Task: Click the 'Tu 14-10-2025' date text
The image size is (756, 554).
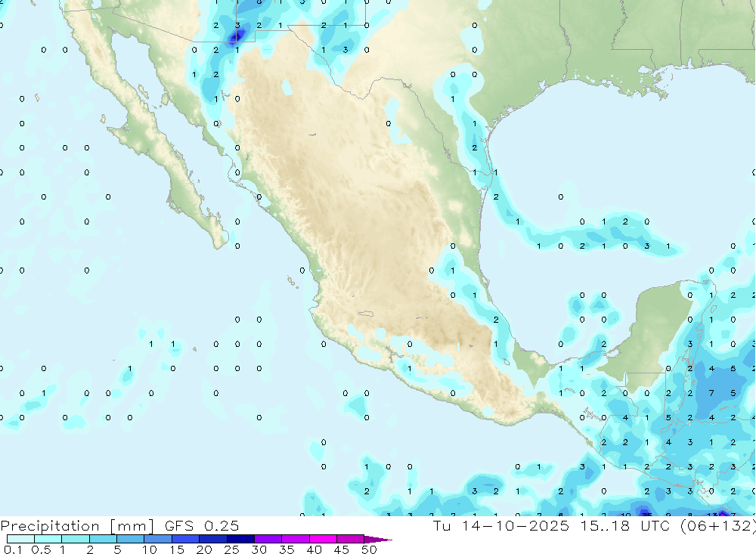Action: click(x=501, y=525)
